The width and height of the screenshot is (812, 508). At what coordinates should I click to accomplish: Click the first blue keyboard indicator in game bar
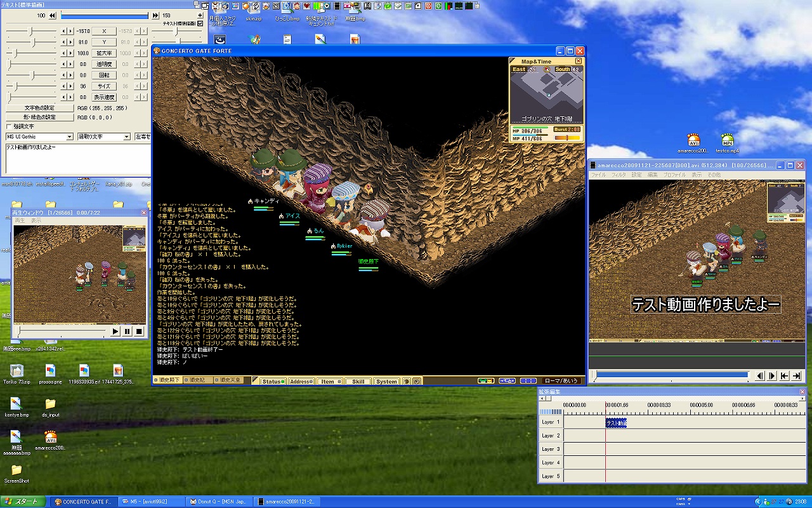[x=507, y=381]
